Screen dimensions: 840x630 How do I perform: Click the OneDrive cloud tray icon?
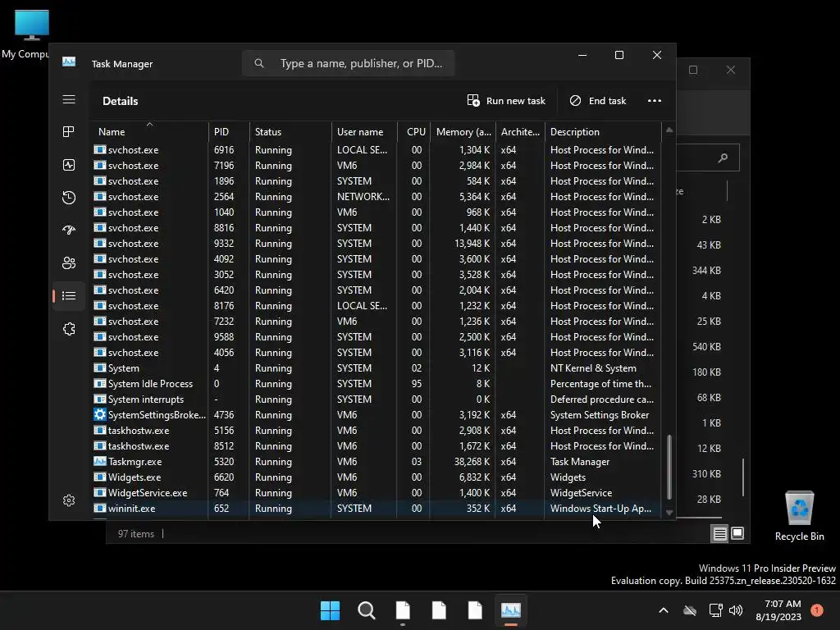click(x=690, y=610)
